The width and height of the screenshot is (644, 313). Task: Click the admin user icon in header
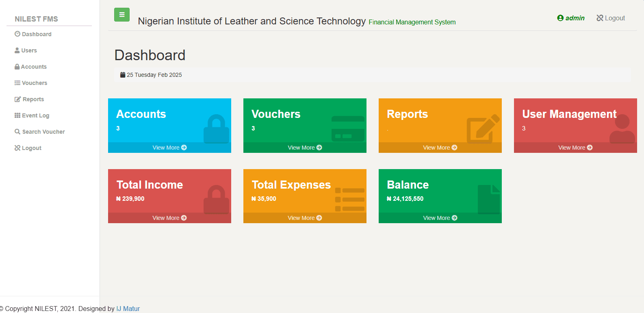[560, 18]
